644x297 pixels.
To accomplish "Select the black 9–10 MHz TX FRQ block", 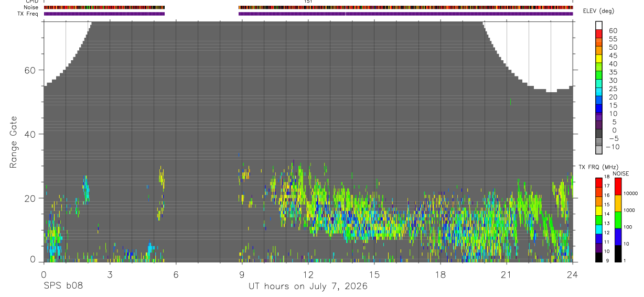I will point(599,257).
